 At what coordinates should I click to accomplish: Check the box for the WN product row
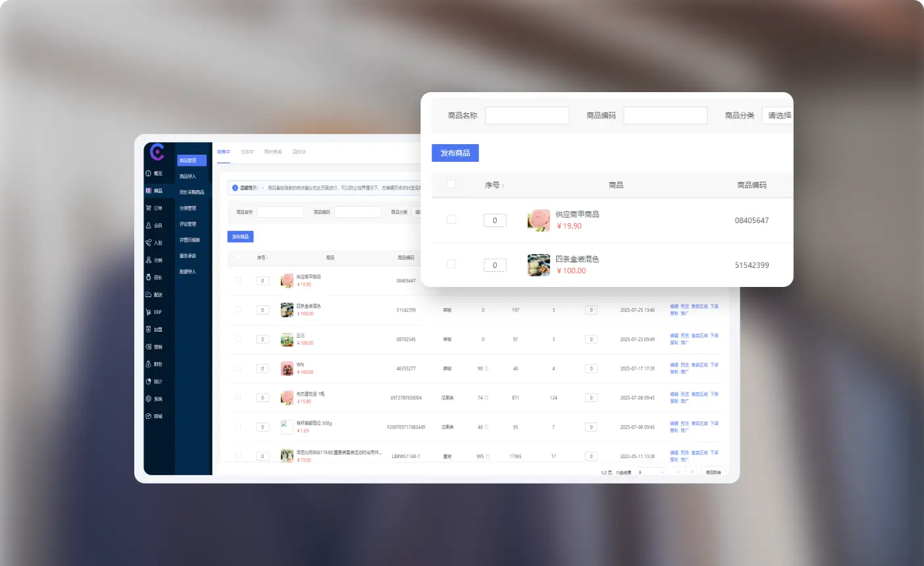tap(238, 368)
